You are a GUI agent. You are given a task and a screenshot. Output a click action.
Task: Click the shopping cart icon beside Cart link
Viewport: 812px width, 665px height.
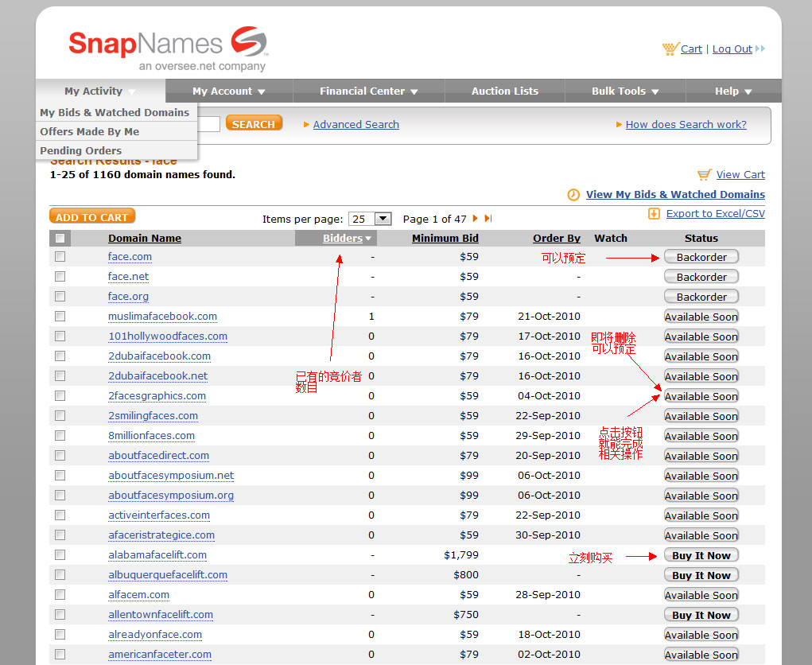click(x=670, y=49)
